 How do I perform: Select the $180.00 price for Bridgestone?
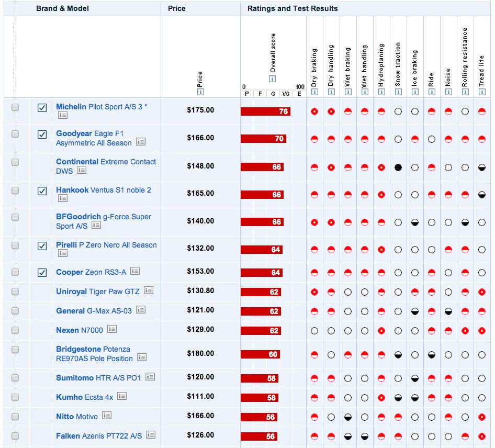(200, 353)
